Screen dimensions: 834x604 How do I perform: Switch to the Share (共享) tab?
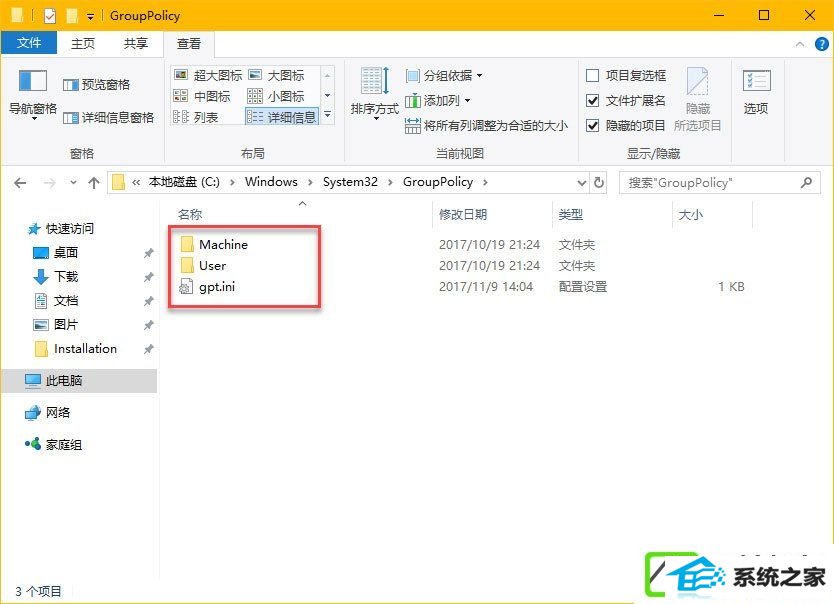click(135, 43)
